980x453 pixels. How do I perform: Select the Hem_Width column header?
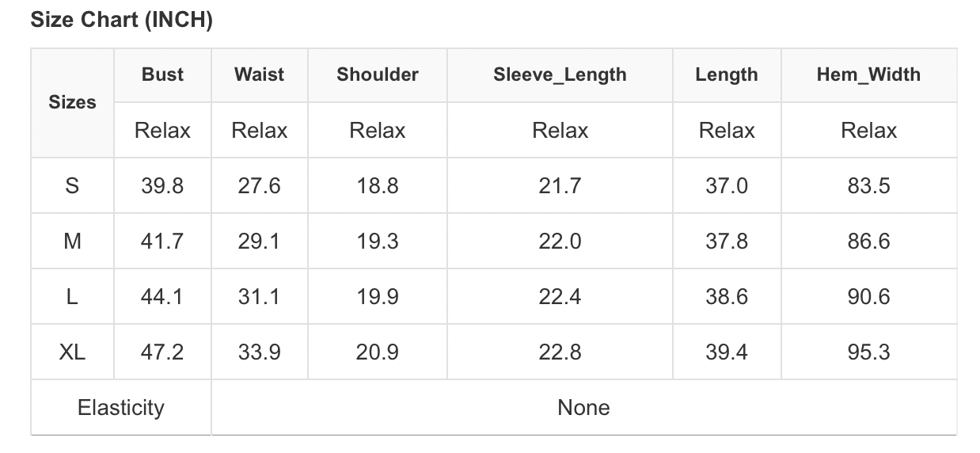(x=868, y=74)
